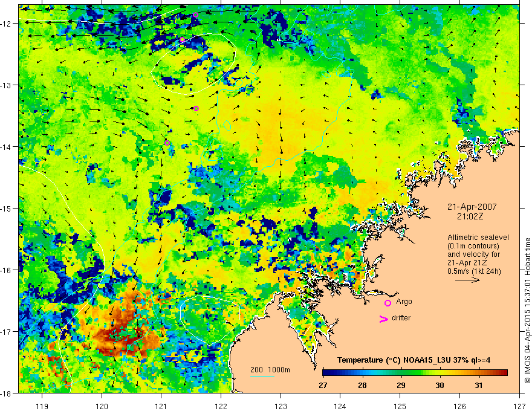Click colorbar tick label 31

click(479, 386)
